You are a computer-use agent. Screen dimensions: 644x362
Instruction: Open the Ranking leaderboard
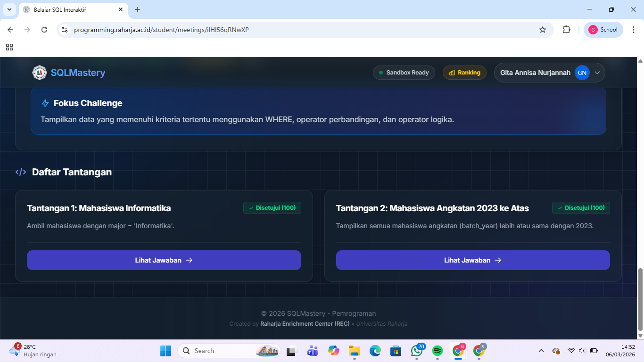click(464, 73)
